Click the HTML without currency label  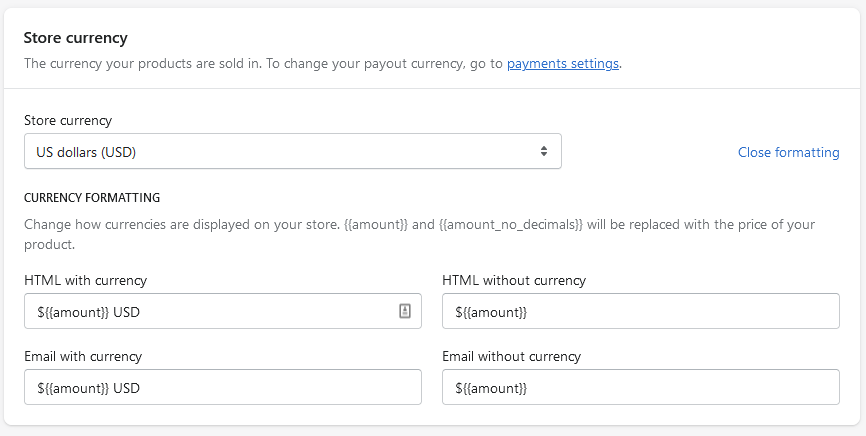pos(514,280)
